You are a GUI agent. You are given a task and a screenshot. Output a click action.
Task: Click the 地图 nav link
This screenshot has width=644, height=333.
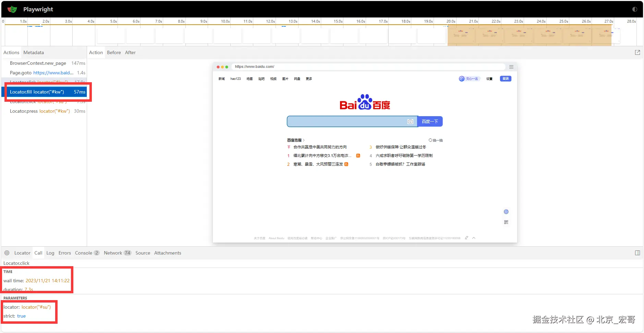(x=250, y=79)
